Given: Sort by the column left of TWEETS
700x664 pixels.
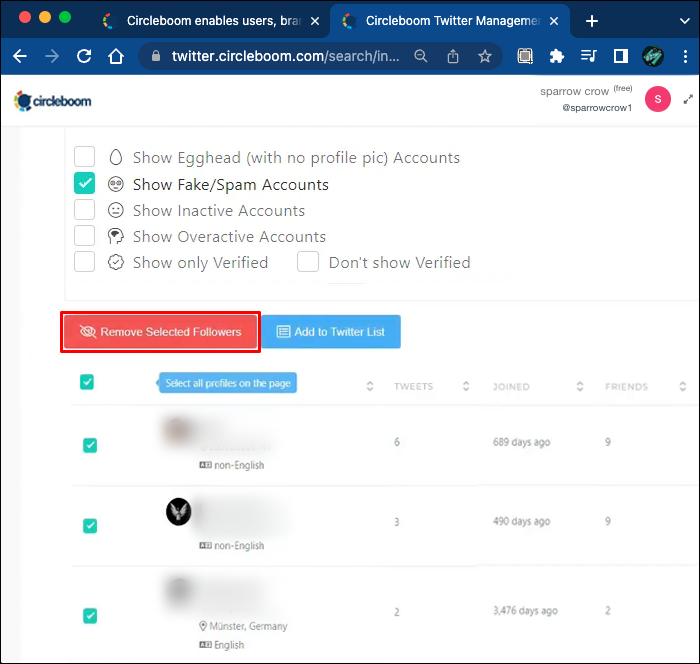Looking at the screenshot, I should [370, 386].
